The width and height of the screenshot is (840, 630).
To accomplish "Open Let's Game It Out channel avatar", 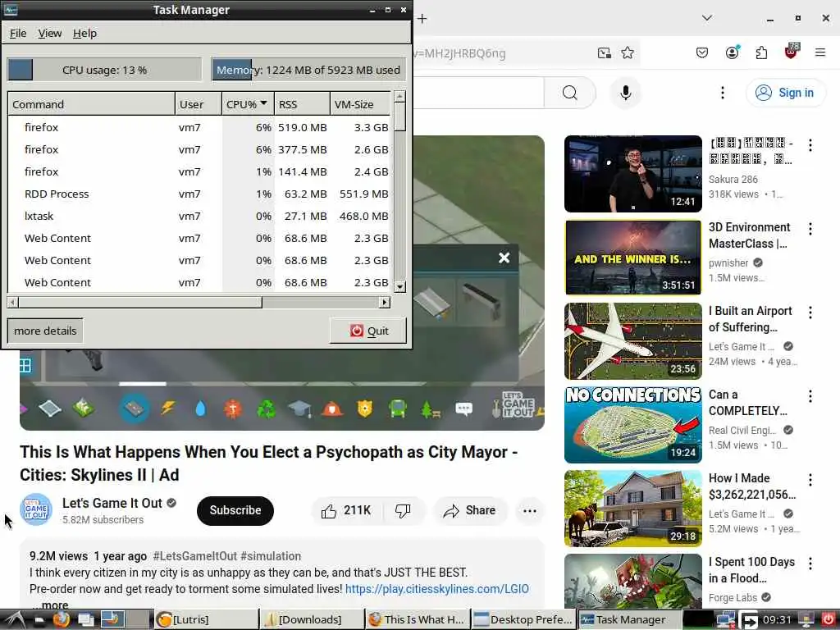I will (36, 509).
